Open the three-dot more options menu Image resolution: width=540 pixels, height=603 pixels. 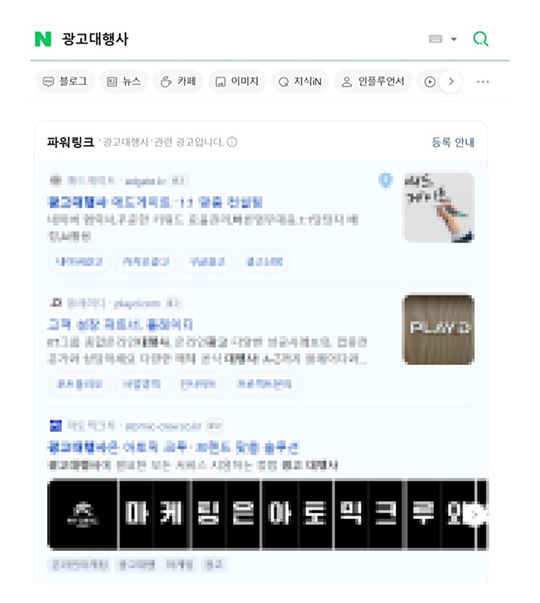tap(483, 82)
